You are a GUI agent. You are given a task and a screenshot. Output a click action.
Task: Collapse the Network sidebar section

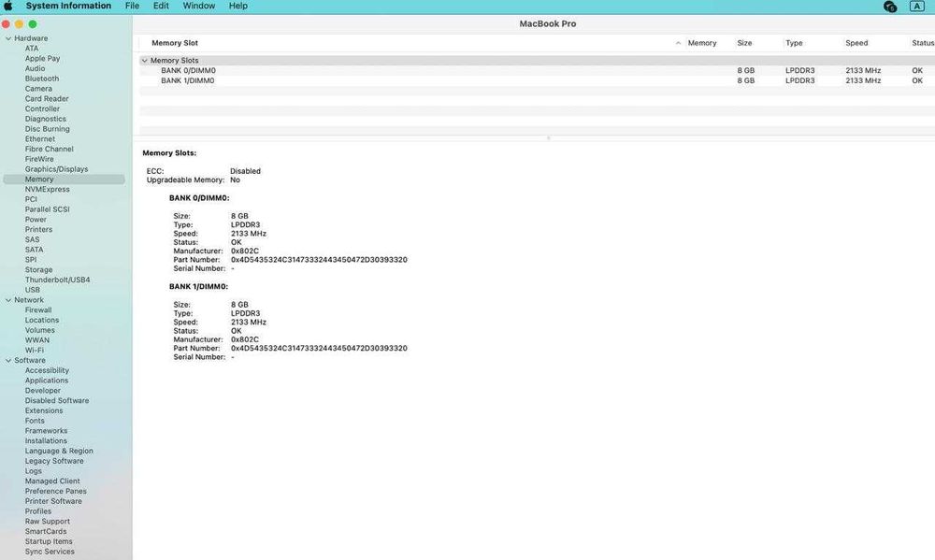point(8,300)
